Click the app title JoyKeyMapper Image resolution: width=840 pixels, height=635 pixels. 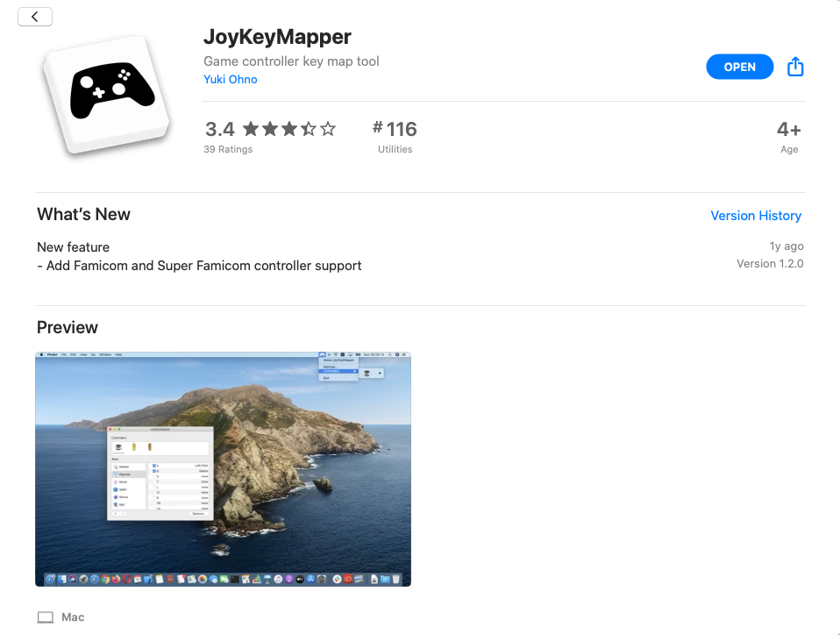[277, 37]
